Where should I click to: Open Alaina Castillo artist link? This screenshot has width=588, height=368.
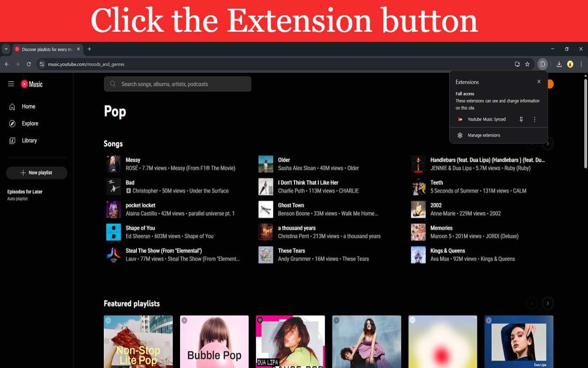point(141,213)
